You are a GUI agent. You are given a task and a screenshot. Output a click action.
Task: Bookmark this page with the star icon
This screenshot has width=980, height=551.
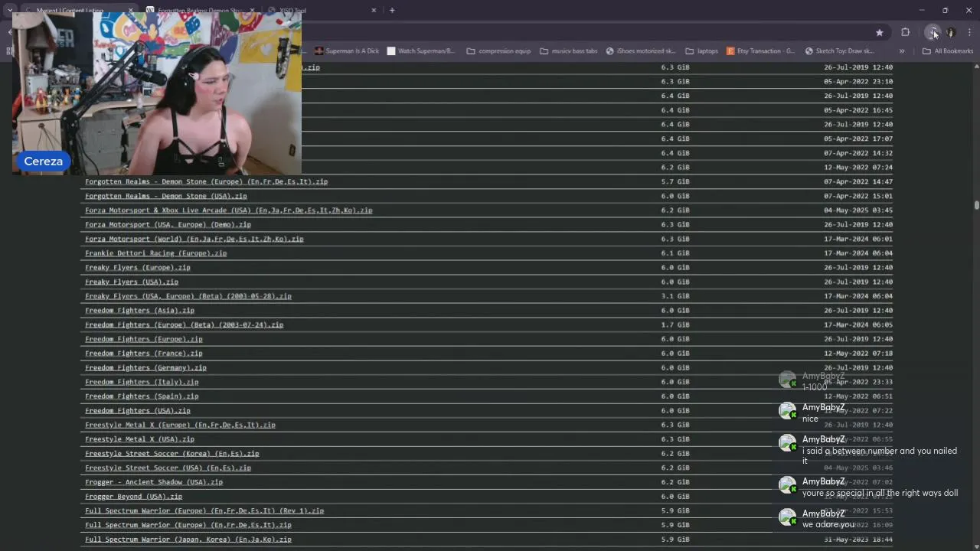(879, 32)
